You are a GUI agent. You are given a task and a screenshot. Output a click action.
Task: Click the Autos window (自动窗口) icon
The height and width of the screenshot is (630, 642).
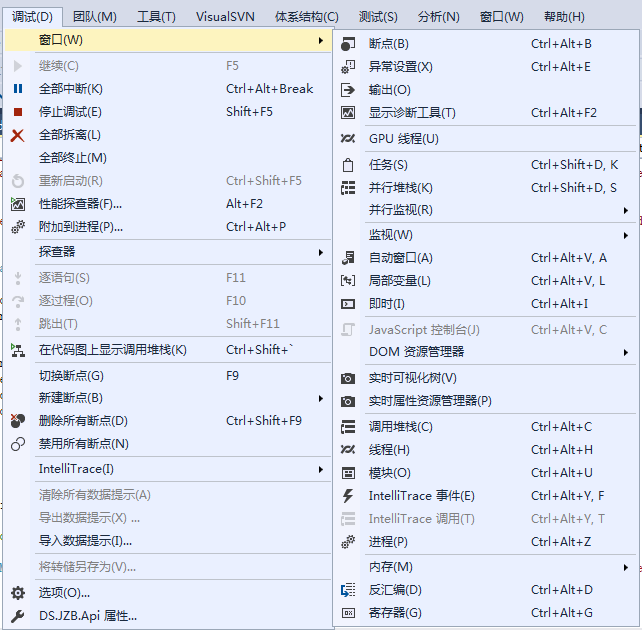[348, 258]
